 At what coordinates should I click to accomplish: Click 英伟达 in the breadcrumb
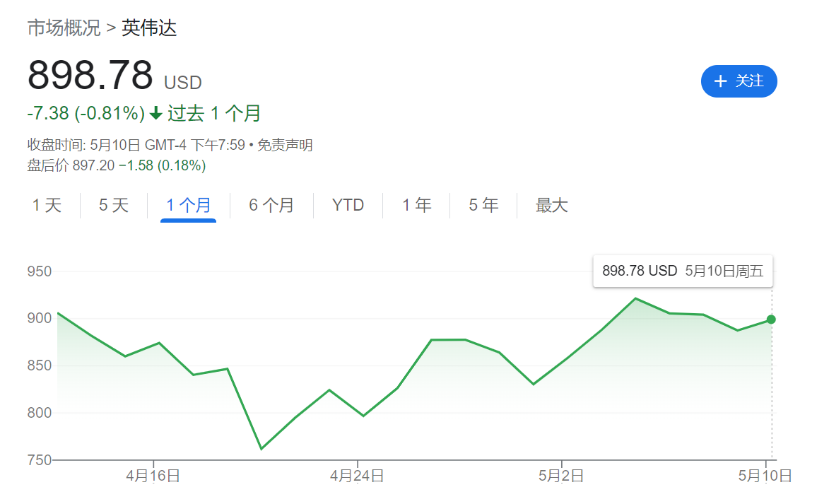149,28
